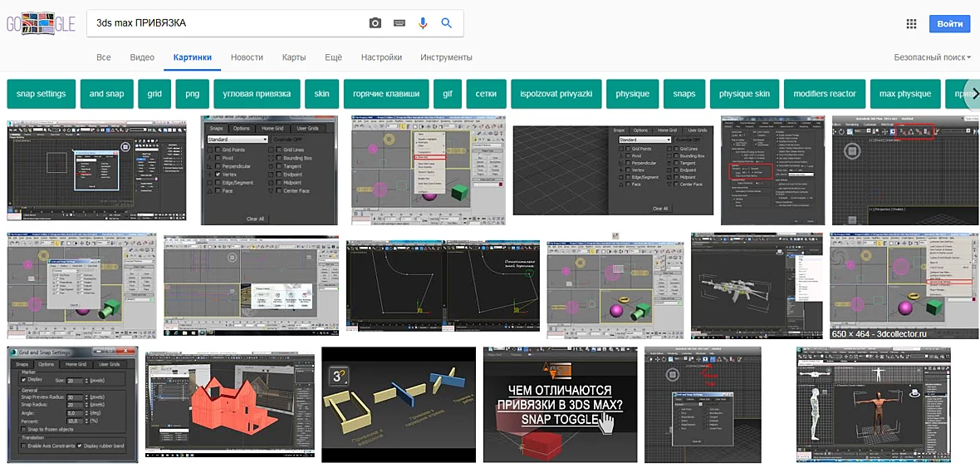Select the max physique chip
This screenshot has height=468, width=980.
pos(905,94)
